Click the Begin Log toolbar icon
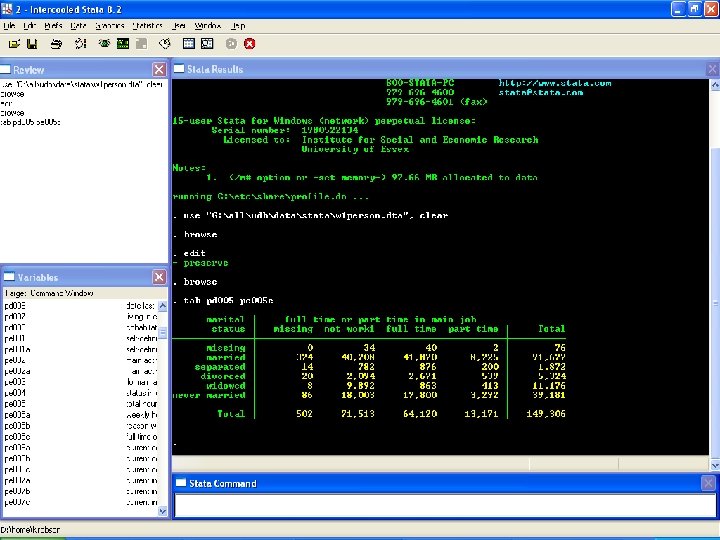This screenshot has width=720, height=540. pos(80,44)
